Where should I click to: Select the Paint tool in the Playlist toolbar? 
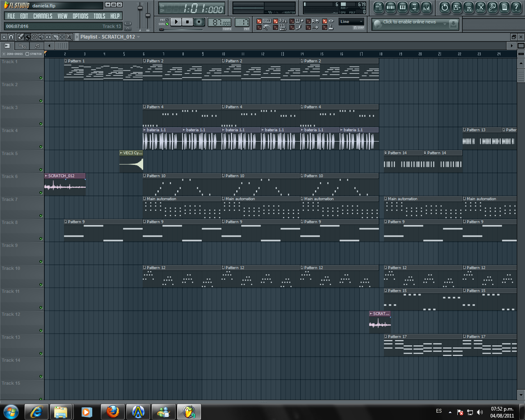27,37
